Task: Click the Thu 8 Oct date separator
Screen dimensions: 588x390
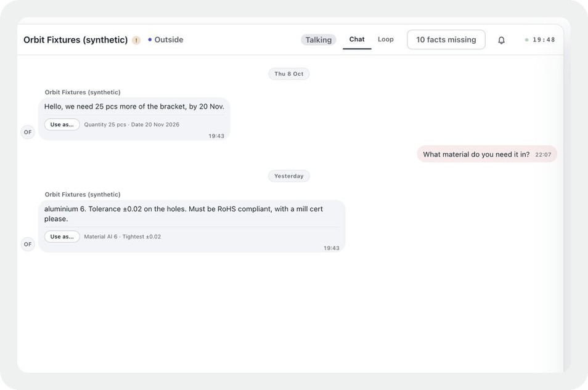Action: pos(288,74)
